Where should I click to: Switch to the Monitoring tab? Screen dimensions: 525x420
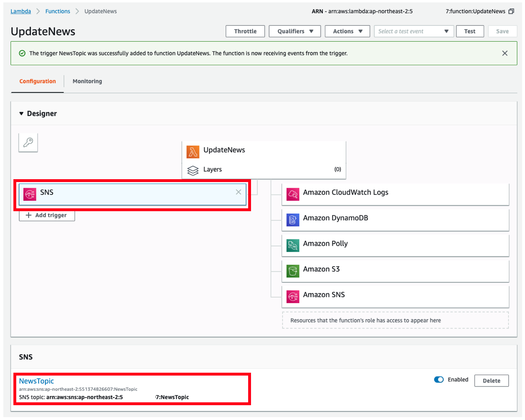[x=87, y=81]
